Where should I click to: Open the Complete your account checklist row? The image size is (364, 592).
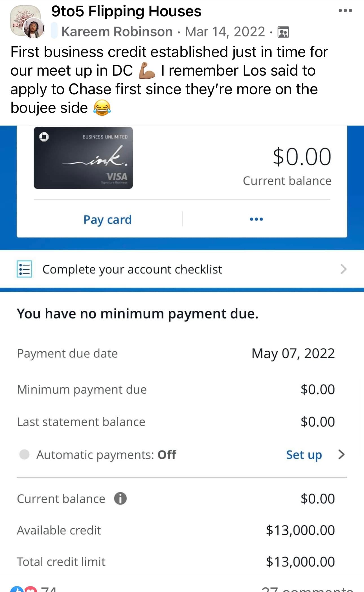pyautogui.click(x=182, y=269)
